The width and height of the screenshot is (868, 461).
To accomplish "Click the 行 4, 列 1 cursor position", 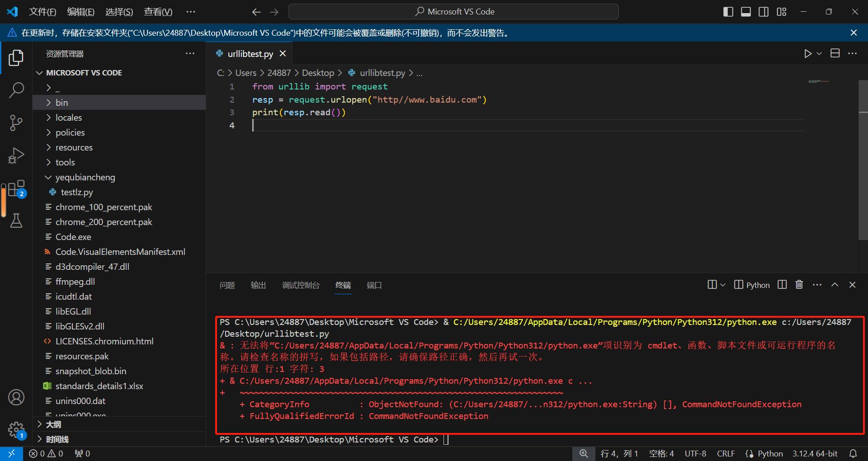I will pyautogui.click(x=619, y=453).
